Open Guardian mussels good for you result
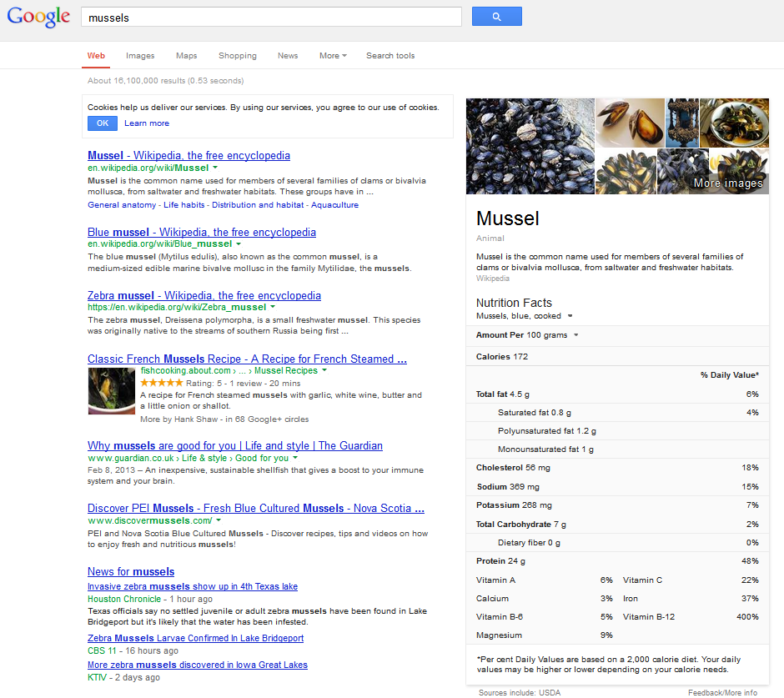Viewport: 784px width, 698px height. tap(235, 445)
